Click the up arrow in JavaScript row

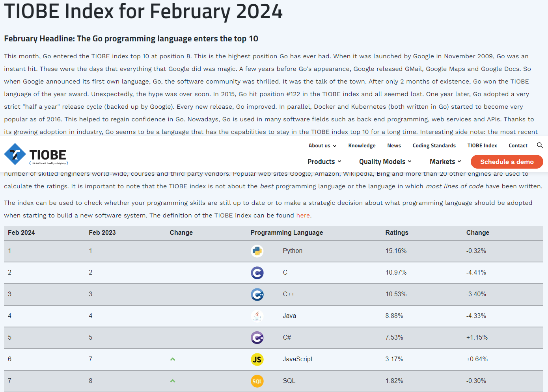click(173, 359)
